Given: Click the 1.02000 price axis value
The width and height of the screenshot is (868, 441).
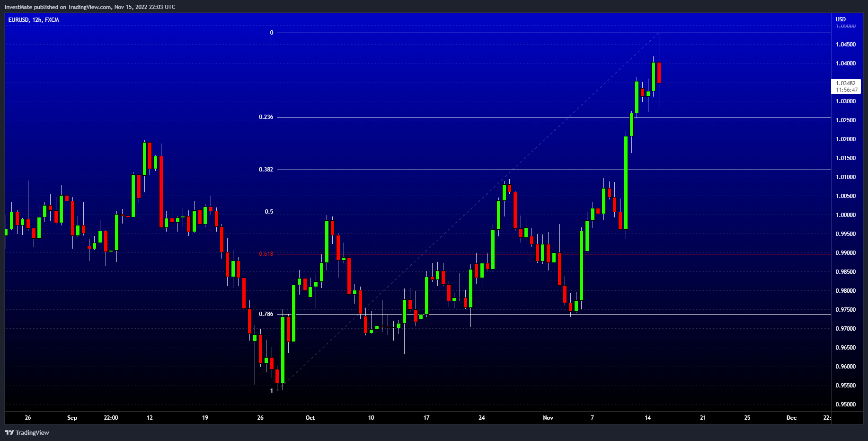Looking at the screenshot, I should point(846,139).
